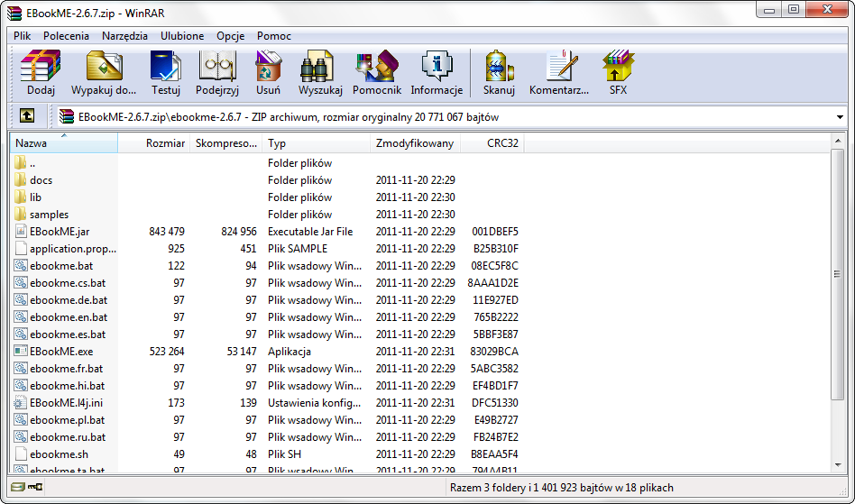Select ebookme.fr.bat file name
This screenshot has height=504, width=855.
click(66, 369)
